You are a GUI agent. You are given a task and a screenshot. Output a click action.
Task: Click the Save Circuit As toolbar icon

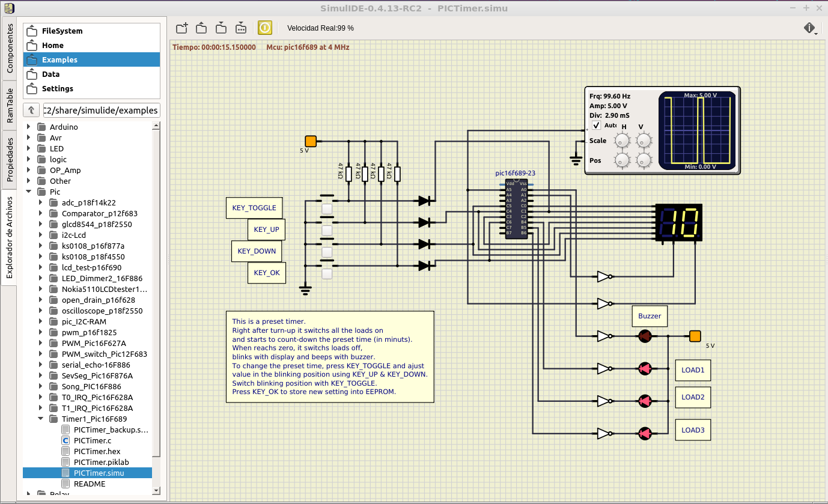click(241, 28)
